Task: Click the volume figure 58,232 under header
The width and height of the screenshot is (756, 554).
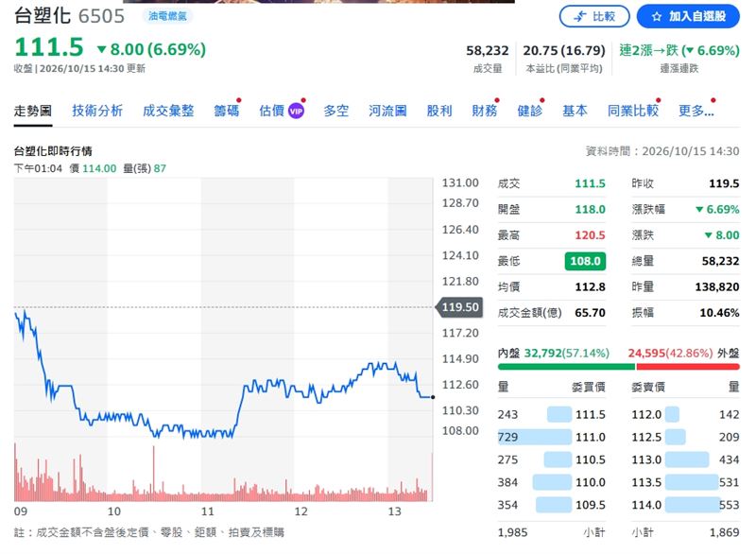Action: click(488, 51)
